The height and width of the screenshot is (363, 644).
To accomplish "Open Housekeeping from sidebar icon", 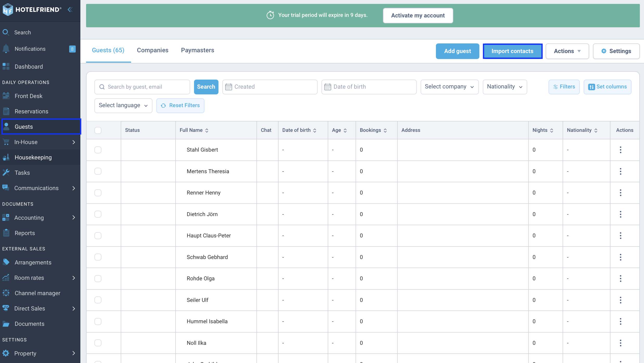I will (6, 157).
